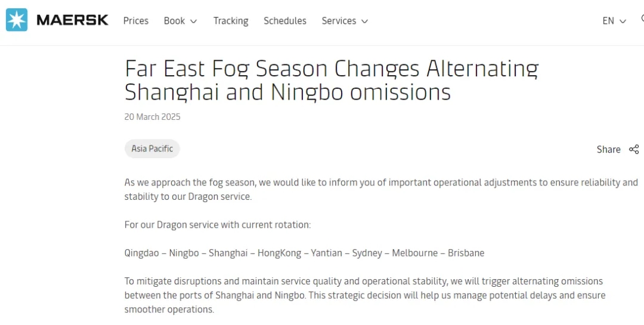
Task: Open the Services menu label
Action: (339, 20)
